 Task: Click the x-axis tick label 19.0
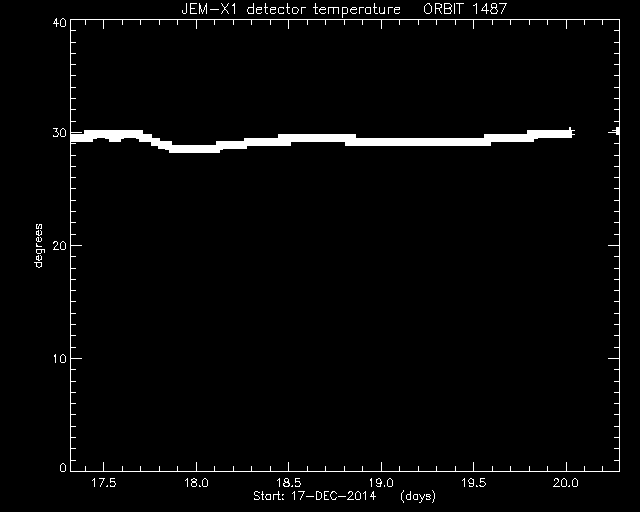click(381, 483)
